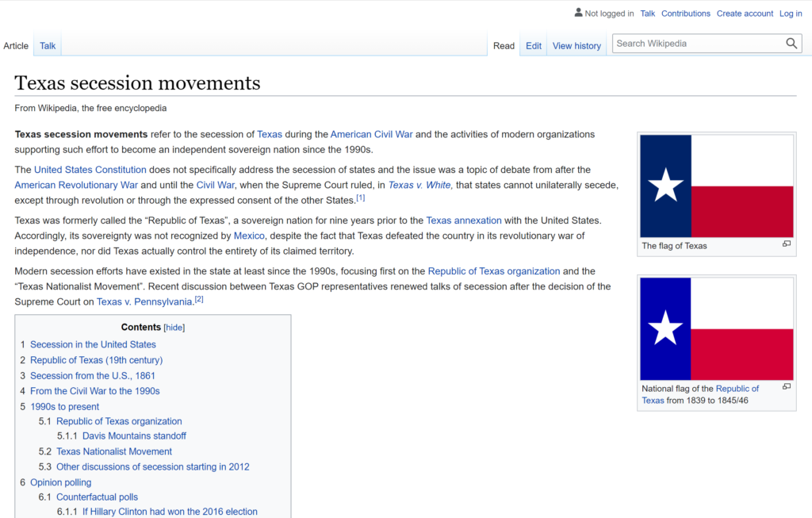This screenshot has width=812, height=518.
Task: Select the Read tab
Action: [504, 45]
